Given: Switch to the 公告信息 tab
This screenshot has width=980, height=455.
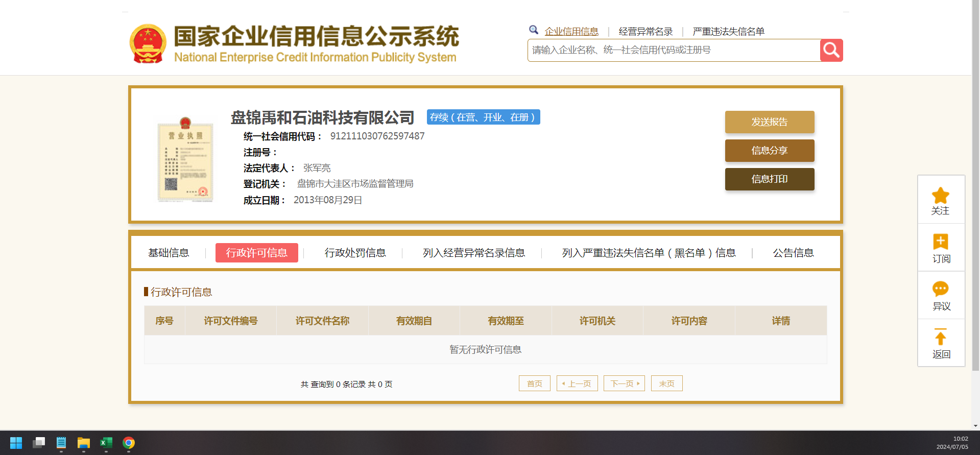Looking at the screenshot, I should tap(793, 253).
